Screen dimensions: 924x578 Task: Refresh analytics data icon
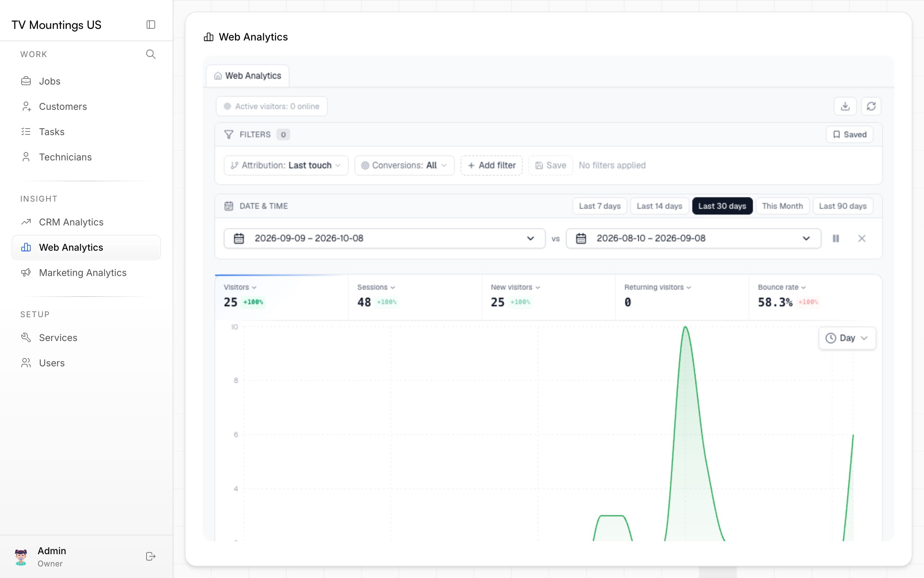coord(871,106)
